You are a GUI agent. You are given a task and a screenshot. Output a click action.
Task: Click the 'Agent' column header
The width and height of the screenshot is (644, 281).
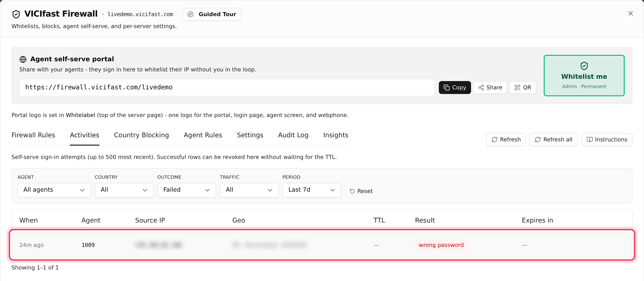tap(91, 220)
